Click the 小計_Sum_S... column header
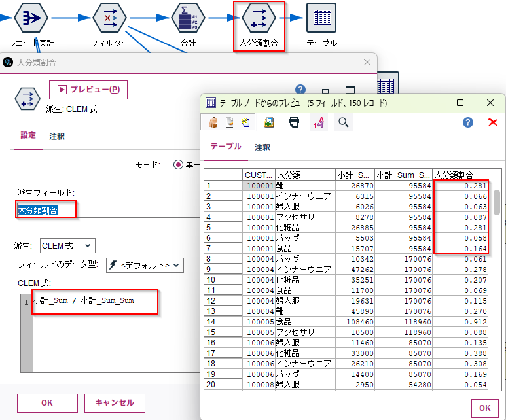Screen dimensions: 506x420 [x=403, y=175]
